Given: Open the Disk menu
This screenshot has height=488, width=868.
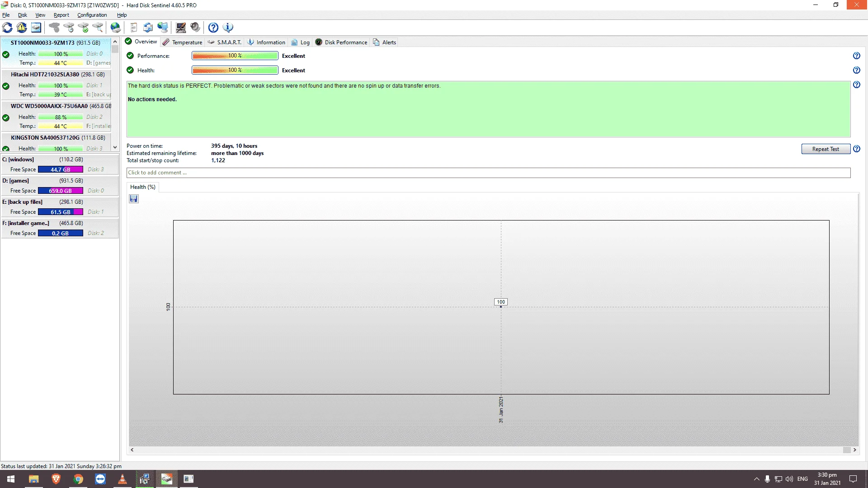Looking at the screenshot, I should pyautogui.click(x=23, y=15).
